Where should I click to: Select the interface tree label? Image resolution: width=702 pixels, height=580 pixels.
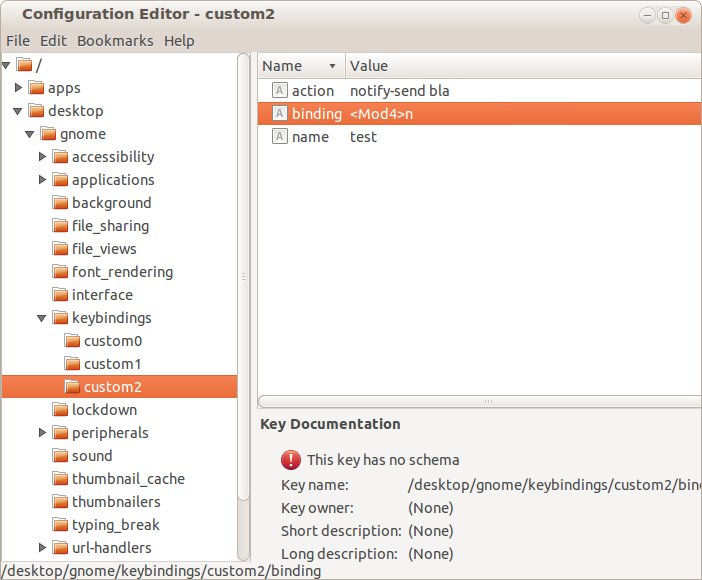pyautogui.click(x=102, y=295)
